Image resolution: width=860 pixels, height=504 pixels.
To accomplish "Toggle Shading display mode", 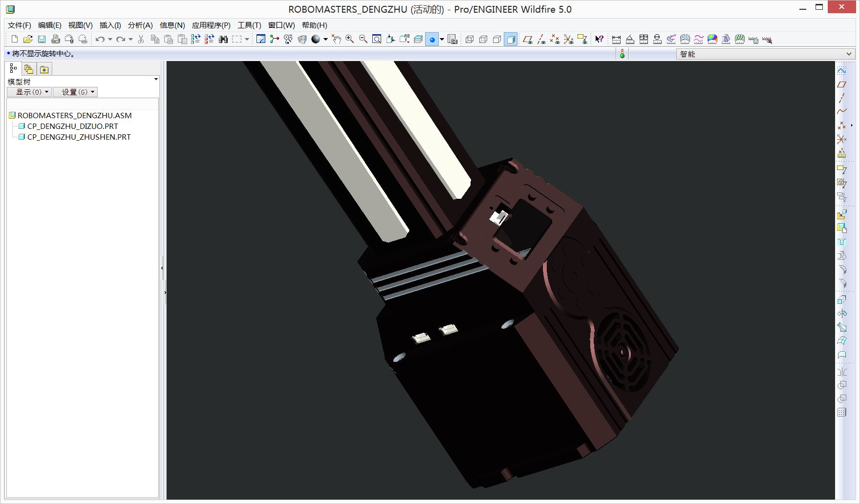I will point(511,39).
